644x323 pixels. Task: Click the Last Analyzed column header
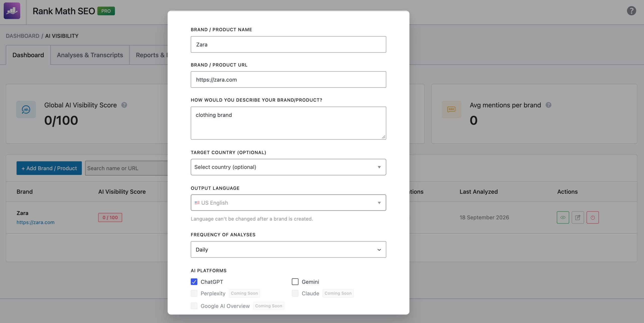tap(478, 192)
